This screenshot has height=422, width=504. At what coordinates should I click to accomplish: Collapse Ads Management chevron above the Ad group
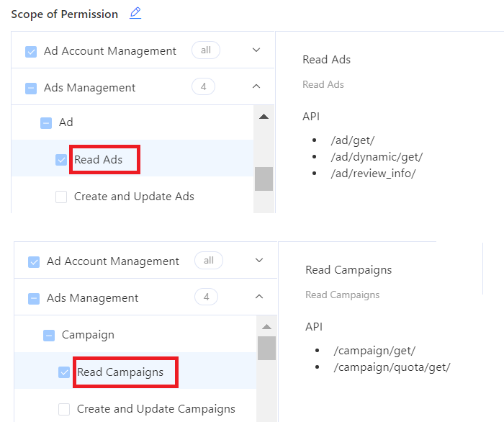point(256,87)
